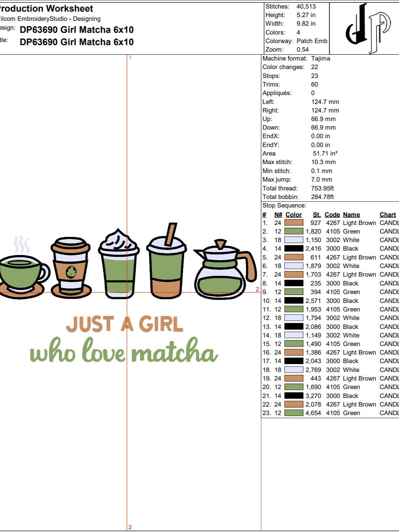This screenshot has width=399, height=532.
Task: Click the Black swatch in stop 4
Action: tap(294, 249)
